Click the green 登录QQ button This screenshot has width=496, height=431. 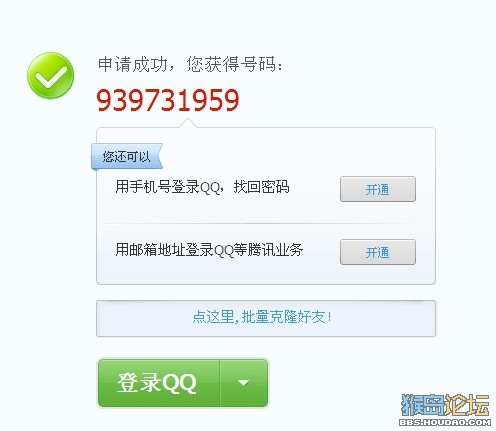159,383
